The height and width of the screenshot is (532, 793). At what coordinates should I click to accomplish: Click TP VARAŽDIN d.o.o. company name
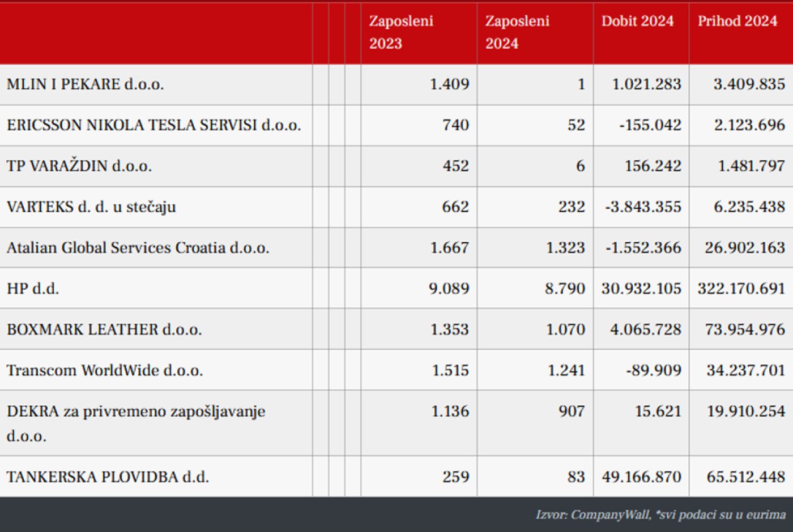tap(79, 166)
